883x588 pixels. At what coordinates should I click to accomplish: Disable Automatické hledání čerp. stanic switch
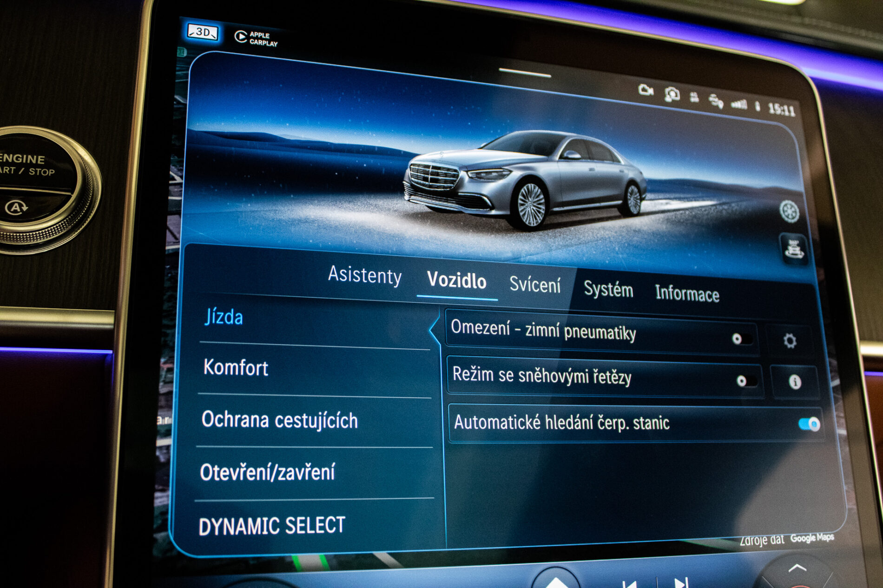click(x=809, y=424)
